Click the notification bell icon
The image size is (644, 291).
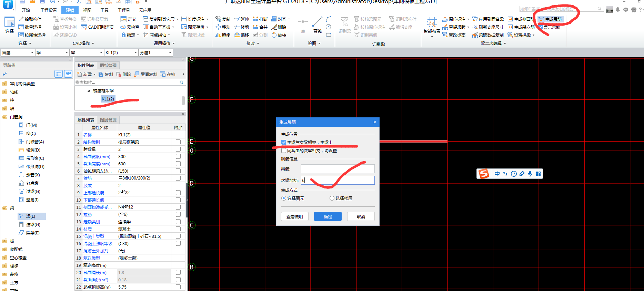[x=618, y=10]
